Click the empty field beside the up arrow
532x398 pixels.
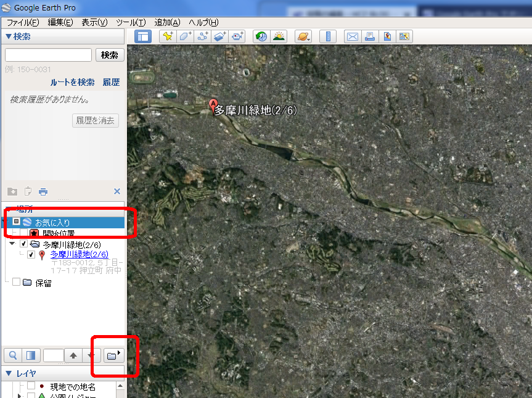tap(54, 355)
